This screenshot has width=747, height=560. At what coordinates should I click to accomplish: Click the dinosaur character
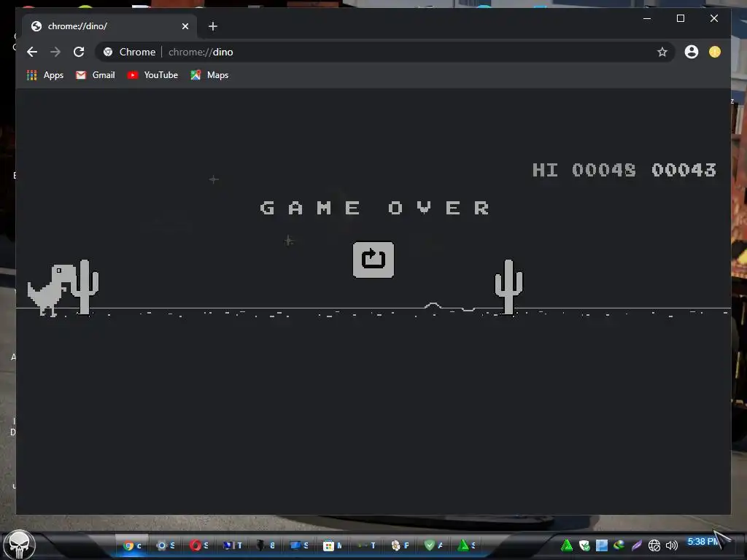[x=51, y=290]
